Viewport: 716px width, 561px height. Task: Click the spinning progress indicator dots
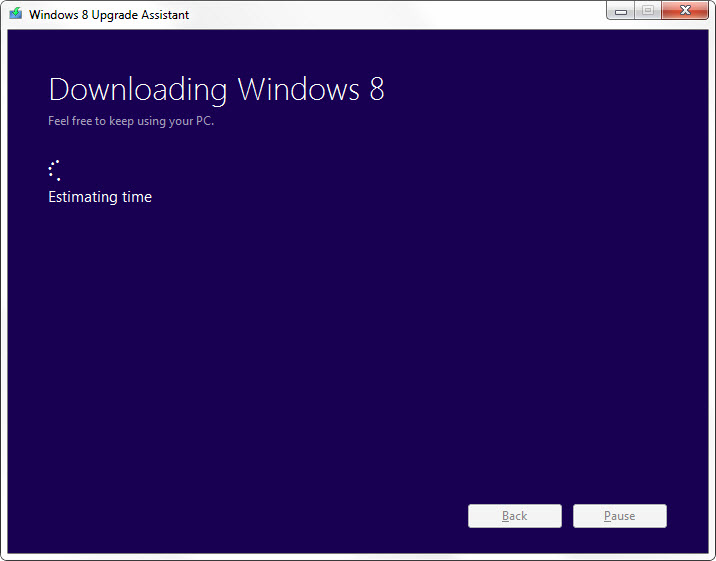(55, 170)
